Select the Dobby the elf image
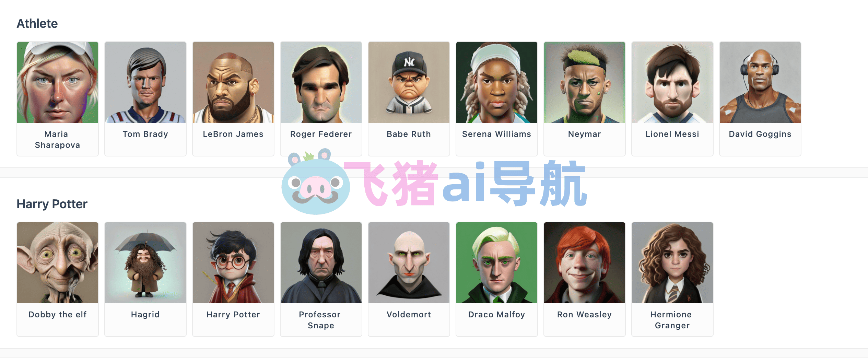The width and height of the screenshot is (868, 363). pos(58,263)
